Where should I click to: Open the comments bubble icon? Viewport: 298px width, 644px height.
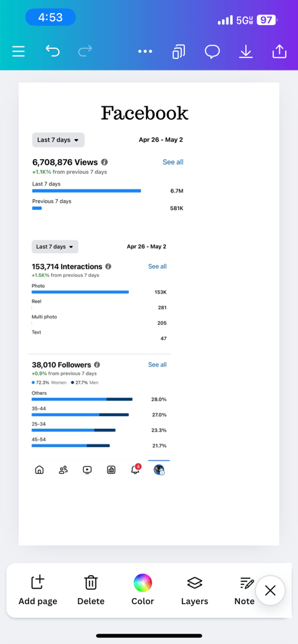point(212,52)
